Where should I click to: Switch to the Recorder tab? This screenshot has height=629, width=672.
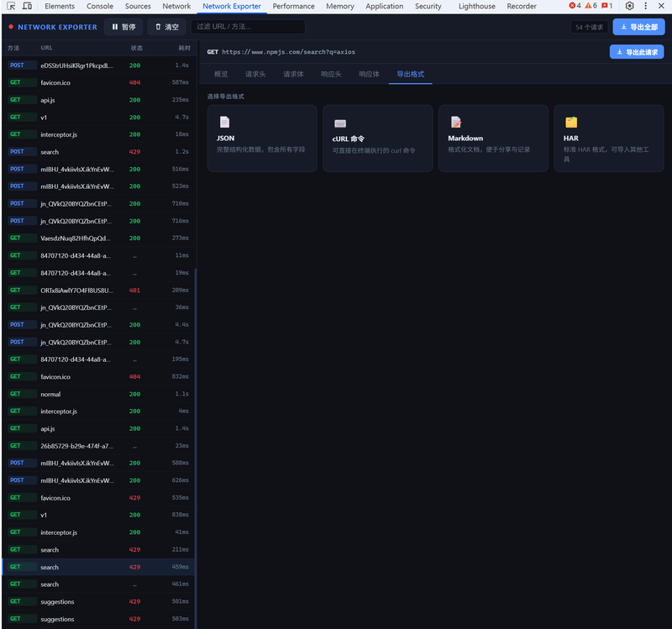pyautogui.click(x=521, y=6)
